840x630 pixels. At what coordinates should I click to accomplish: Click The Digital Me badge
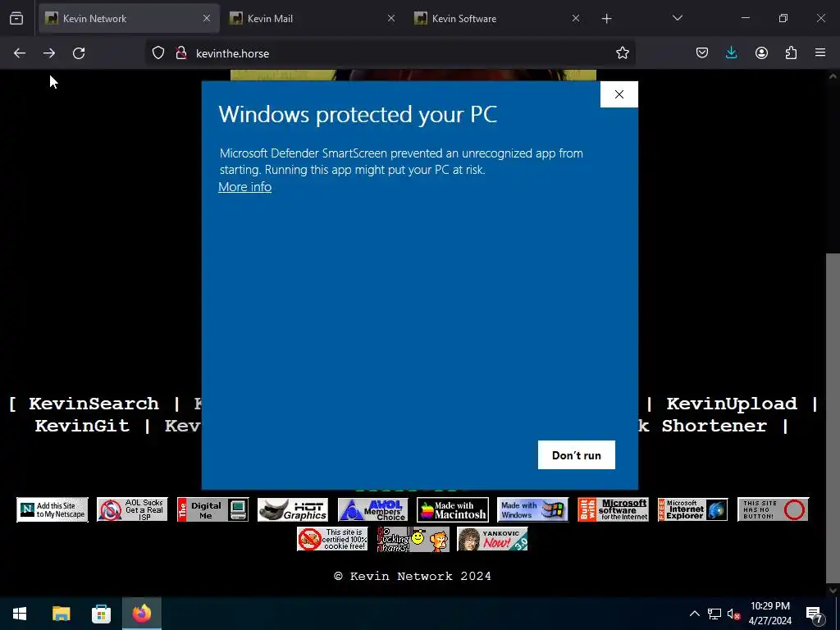click(x=212, y=509)
